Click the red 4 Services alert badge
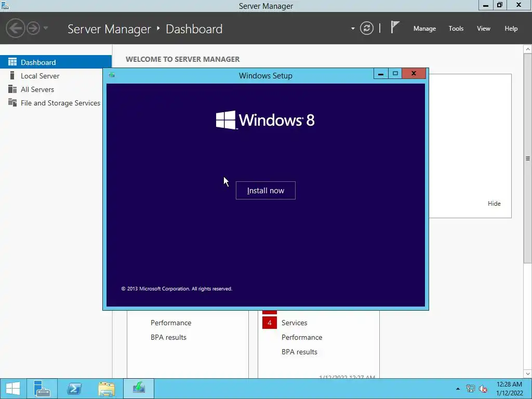This screenshot has height=399, width=532. (x=270, y=323)
